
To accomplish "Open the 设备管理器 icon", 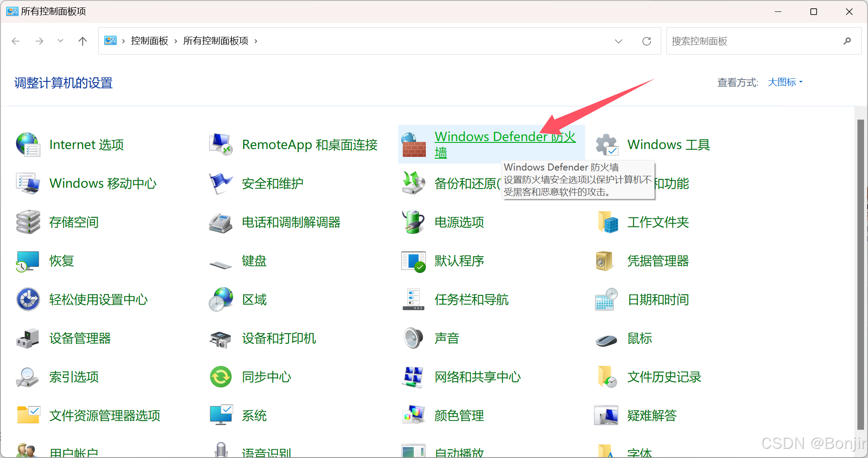I will point(28,338).
